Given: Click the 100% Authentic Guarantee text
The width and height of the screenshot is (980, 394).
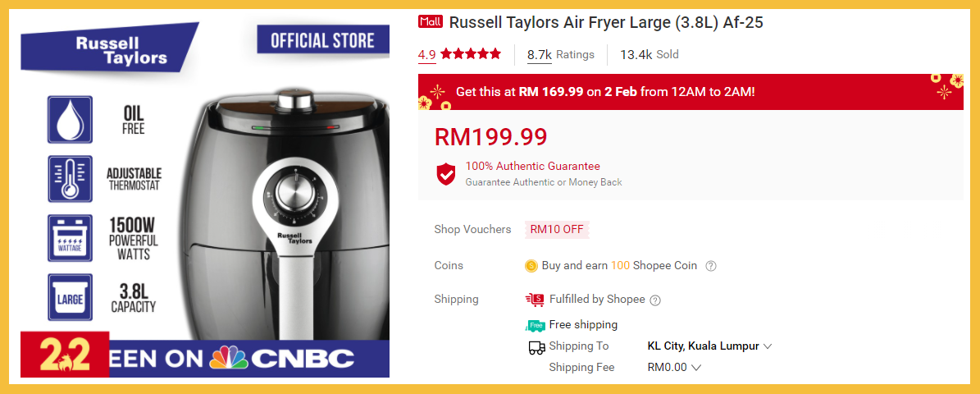Looking at the screenshot, I should [532, 167].
